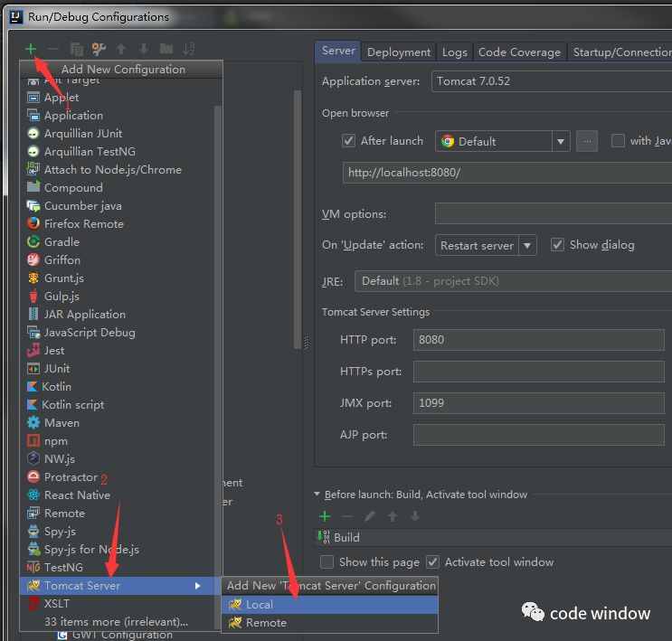Switch to Startup/Connection tab
Viewport: 672px width, 641px height.
point(620,52)
